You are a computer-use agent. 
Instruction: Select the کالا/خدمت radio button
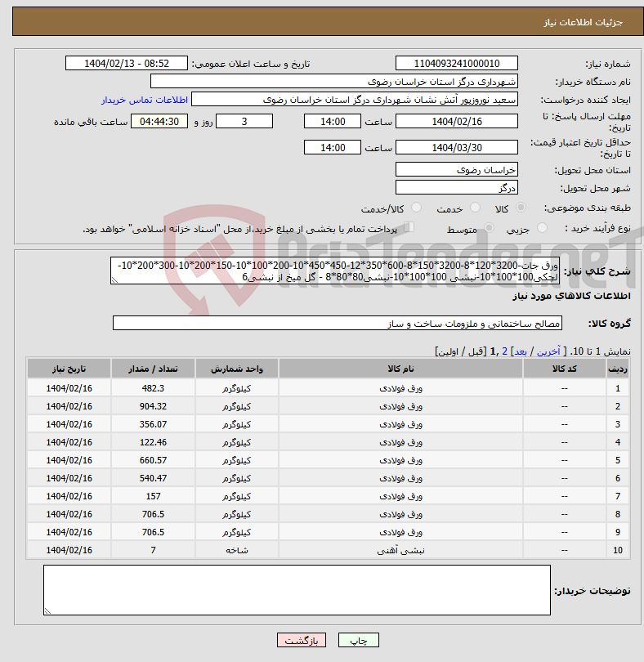[416, 208]
